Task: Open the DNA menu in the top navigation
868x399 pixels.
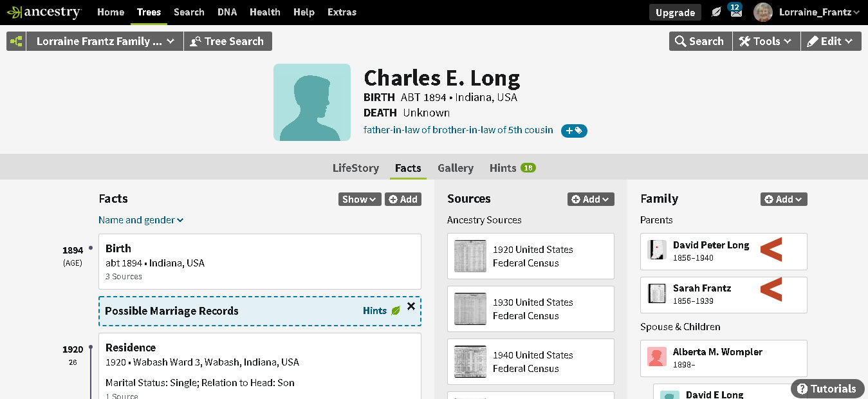Action: (226, 12)
